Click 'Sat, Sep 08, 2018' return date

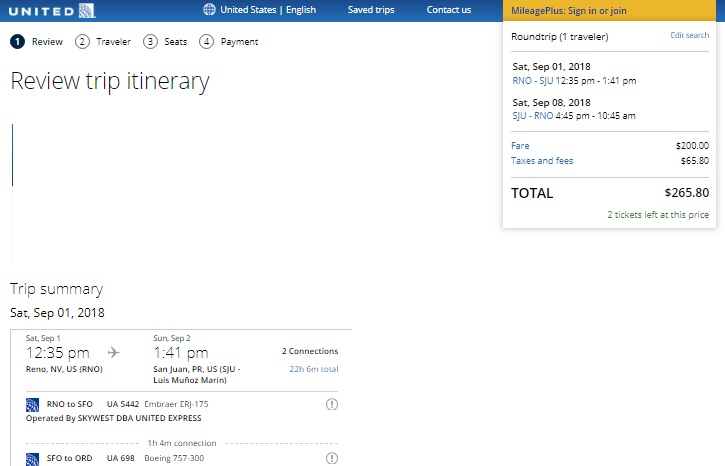click(x=551, y=102)
